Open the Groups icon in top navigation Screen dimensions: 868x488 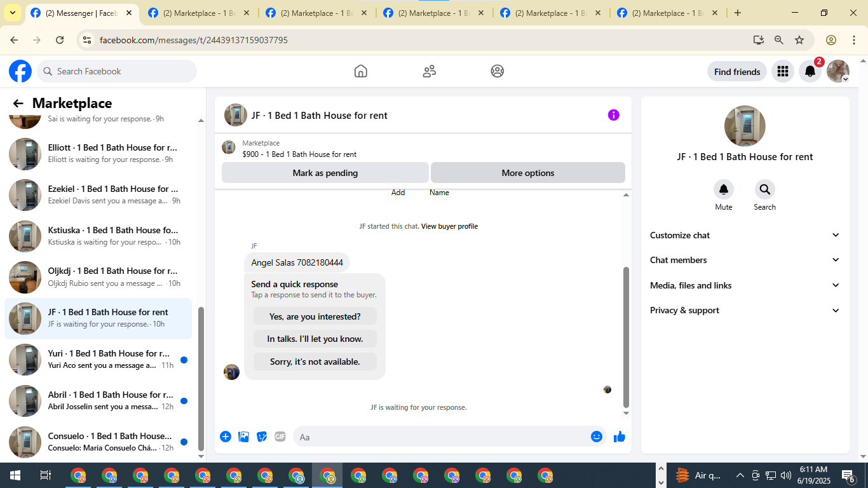(498, 71)
